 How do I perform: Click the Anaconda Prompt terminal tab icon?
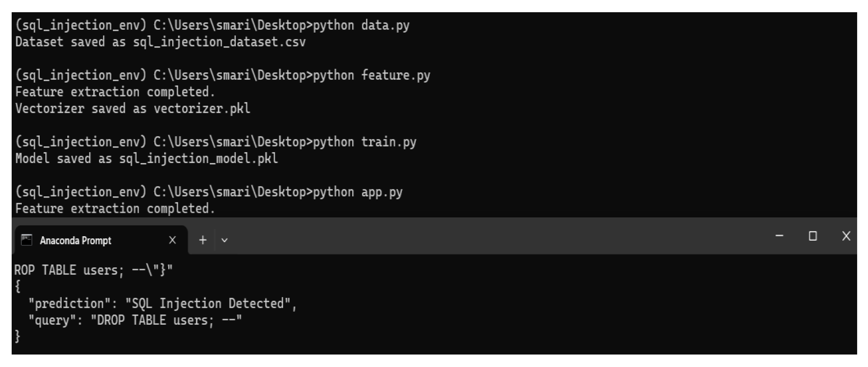coord(26,240)
